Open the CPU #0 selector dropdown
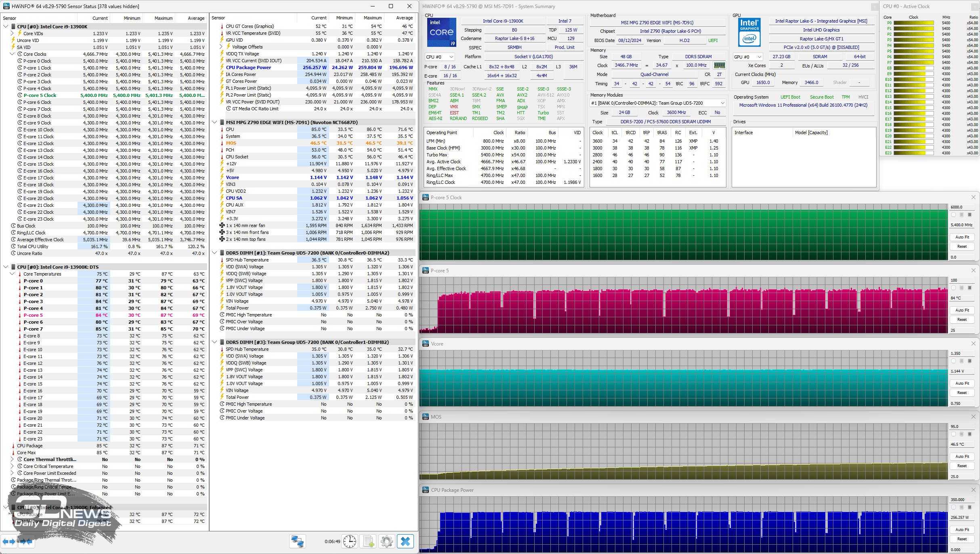 tap(440, 57)
